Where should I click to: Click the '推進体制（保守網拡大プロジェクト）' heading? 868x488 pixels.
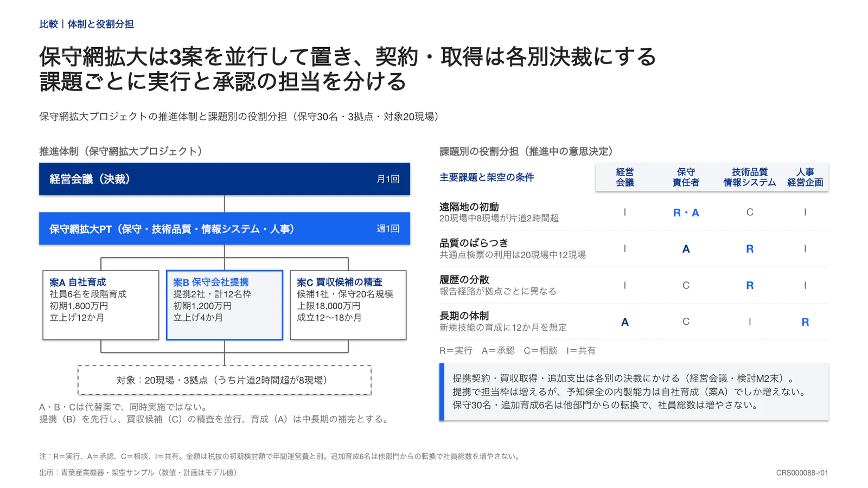click(123, 151)
